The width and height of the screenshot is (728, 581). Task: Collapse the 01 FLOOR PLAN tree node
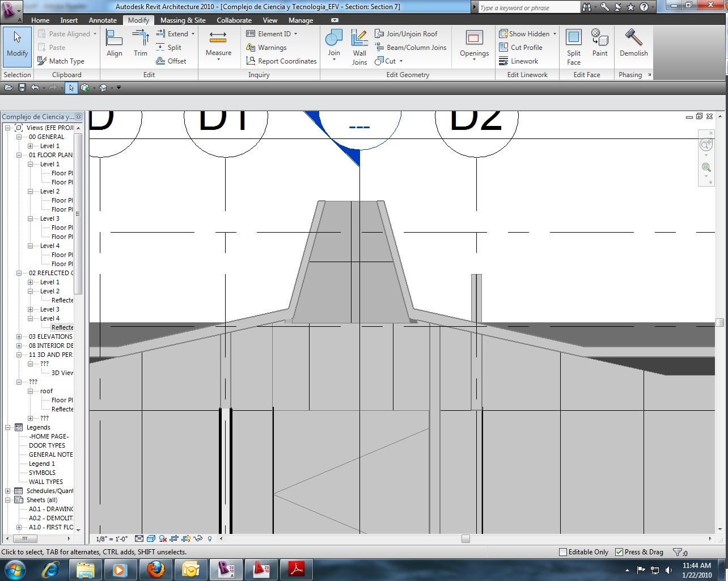point(19,155)
